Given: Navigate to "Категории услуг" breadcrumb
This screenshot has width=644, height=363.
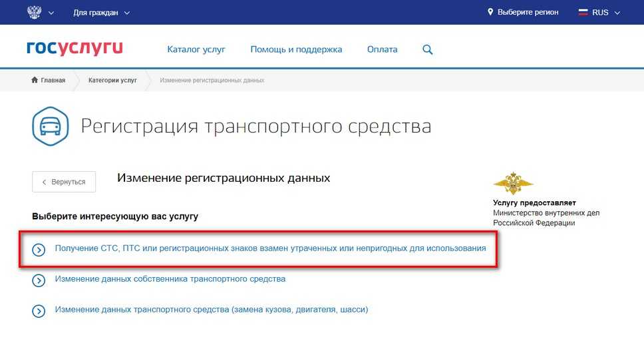Looking at the screenshot, I should click(112, 81).
